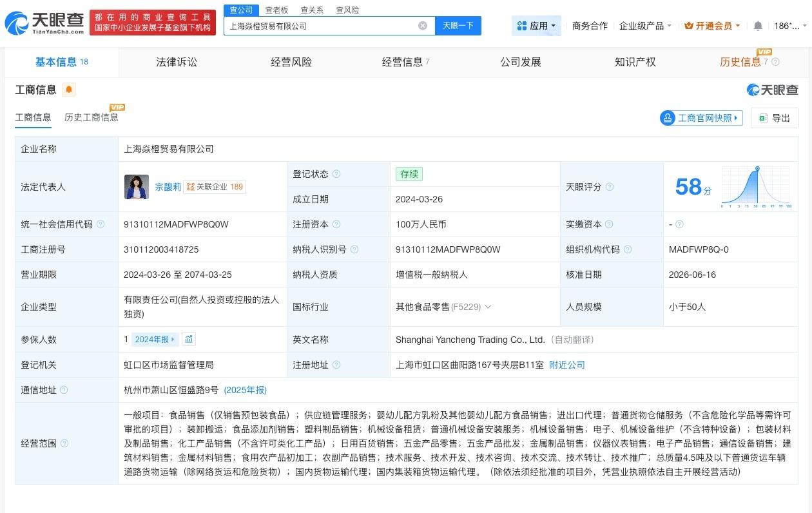Switch to 查风险 search tab
Viewport: 812px width, 513px height.
click(347, 10)
